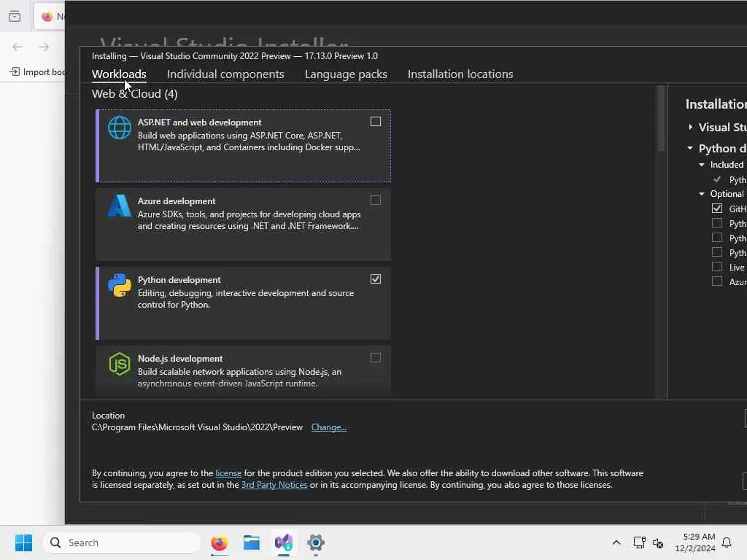Click the Azure development card title

[177, 201]
